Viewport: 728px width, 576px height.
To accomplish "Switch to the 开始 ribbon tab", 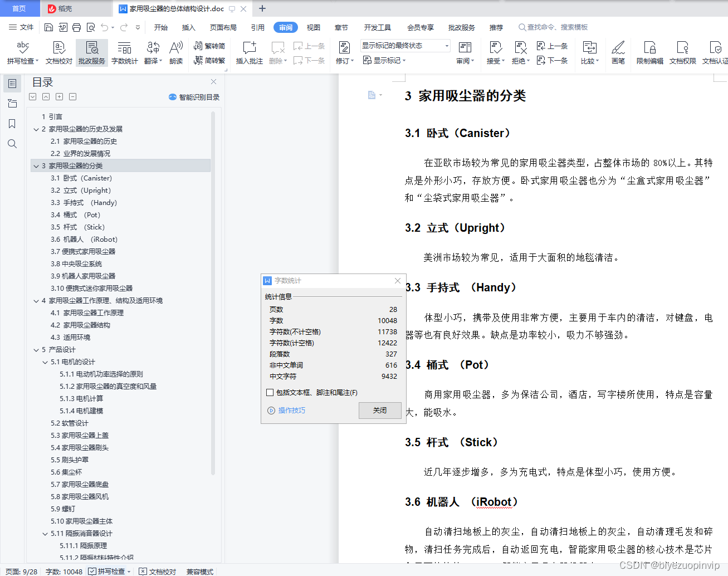I will pyautogui.click(x=161, y=27).
